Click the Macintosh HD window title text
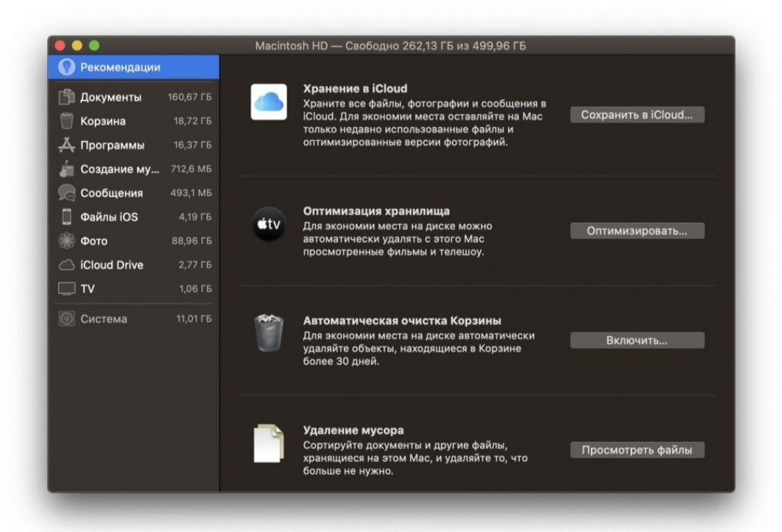 tap(390, 46)
